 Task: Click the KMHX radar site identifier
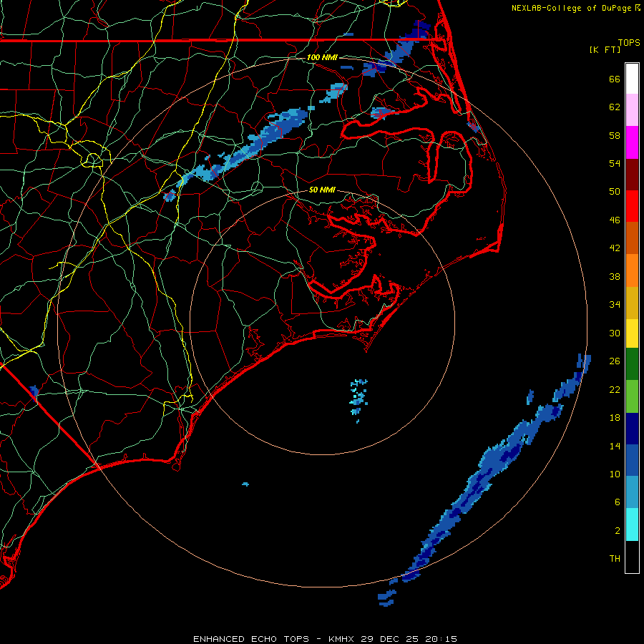(x=342, y=639)
